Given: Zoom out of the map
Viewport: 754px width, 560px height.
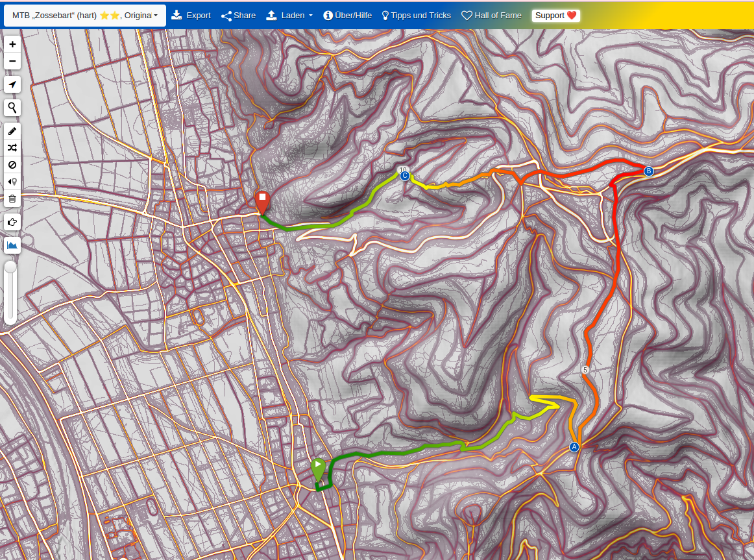Looking at the screenshot, I should [x=12, y=62].
